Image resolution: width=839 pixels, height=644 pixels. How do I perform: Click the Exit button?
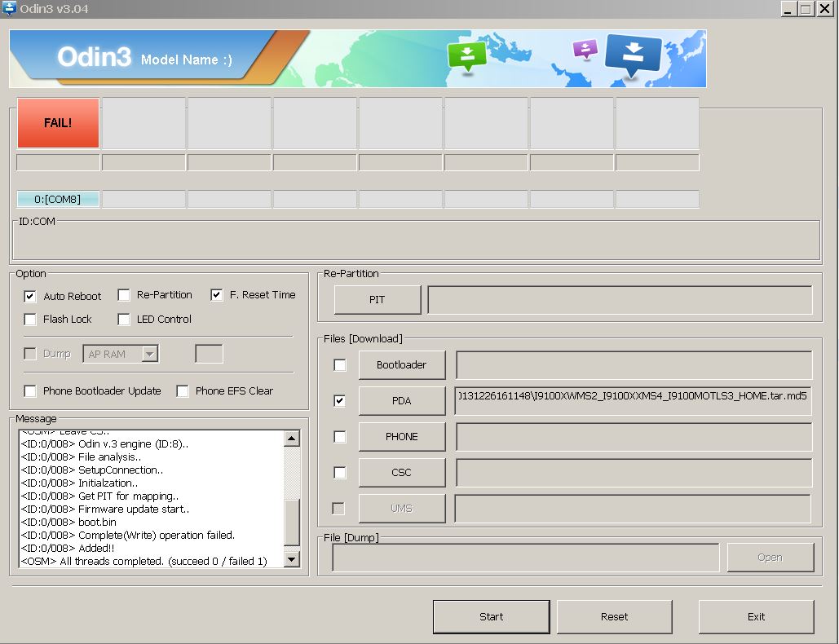pyautogui.click(x=756, y=617)
